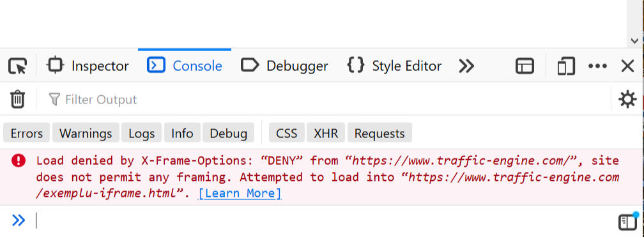This screenshot has width=644, height=237.
Task: Show more tools via double chevron
Action: tap(466, 66)
